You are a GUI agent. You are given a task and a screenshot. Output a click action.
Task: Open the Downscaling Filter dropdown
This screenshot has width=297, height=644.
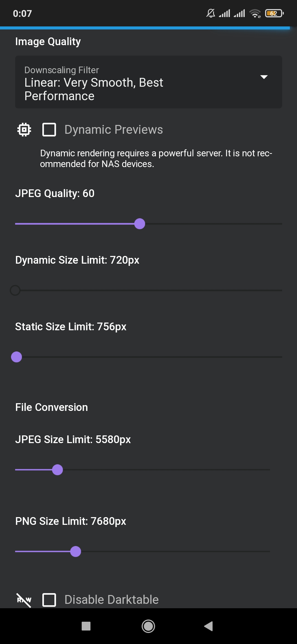click(148, 82)
